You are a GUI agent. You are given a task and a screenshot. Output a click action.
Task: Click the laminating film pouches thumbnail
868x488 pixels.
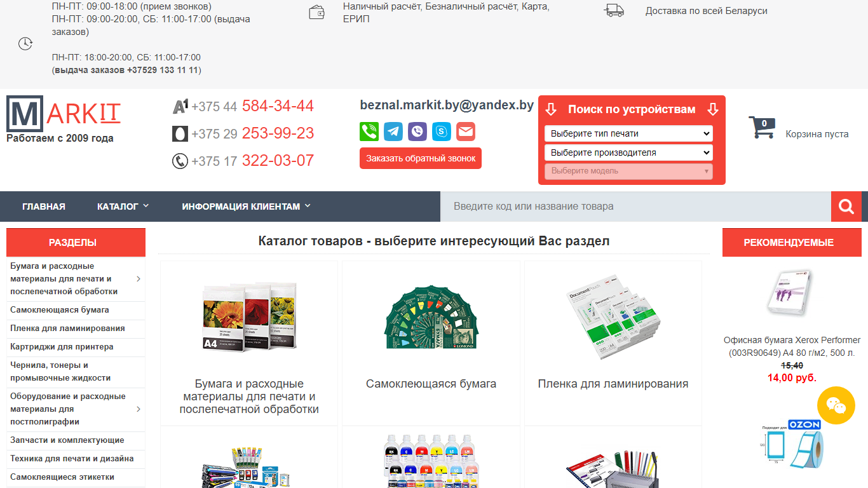pos(613,316)
